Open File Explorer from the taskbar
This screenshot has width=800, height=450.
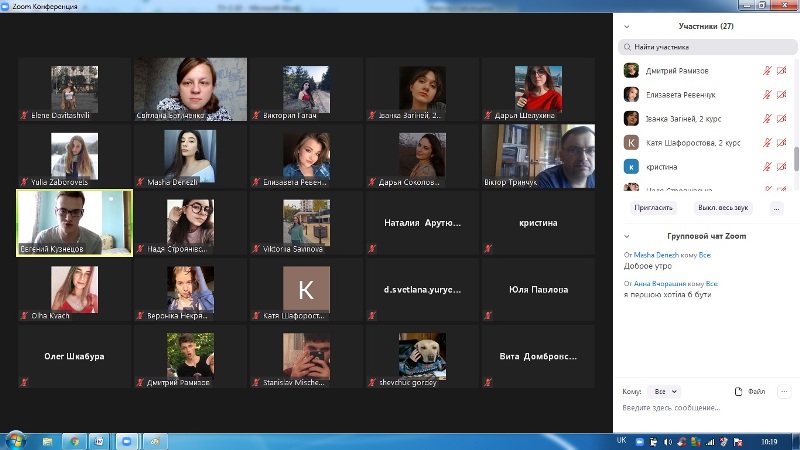pos(47,441)
